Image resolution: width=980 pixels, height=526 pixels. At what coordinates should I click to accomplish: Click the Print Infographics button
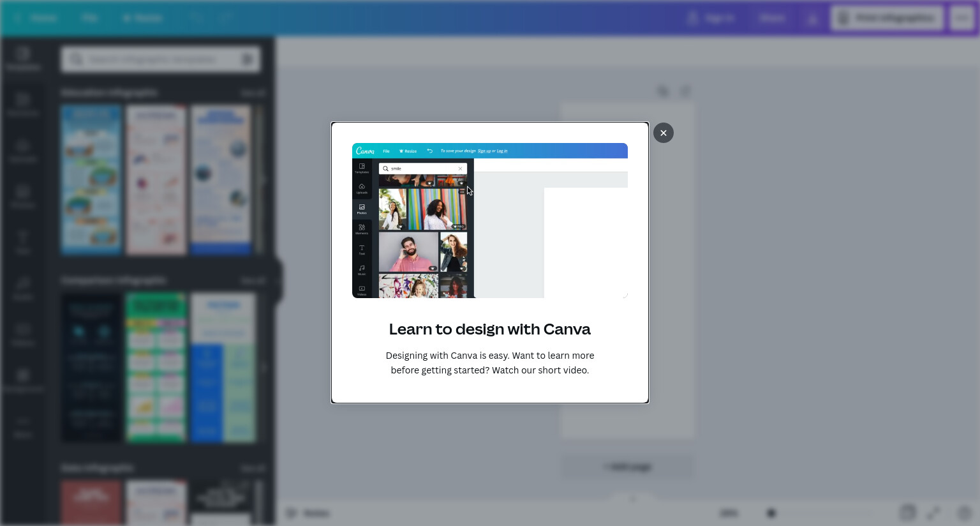(x=887, y=18)
